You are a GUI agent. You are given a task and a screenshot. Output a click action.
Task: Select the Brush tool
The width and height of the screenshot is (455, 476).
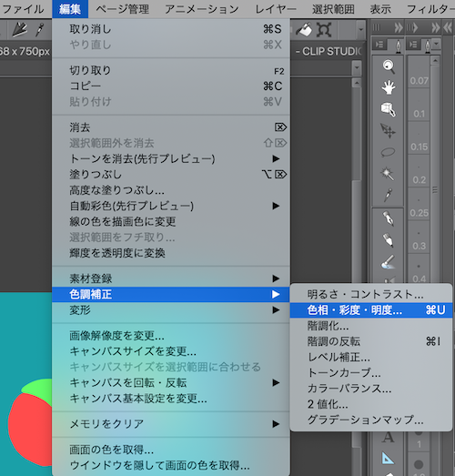tap(389, 261)
